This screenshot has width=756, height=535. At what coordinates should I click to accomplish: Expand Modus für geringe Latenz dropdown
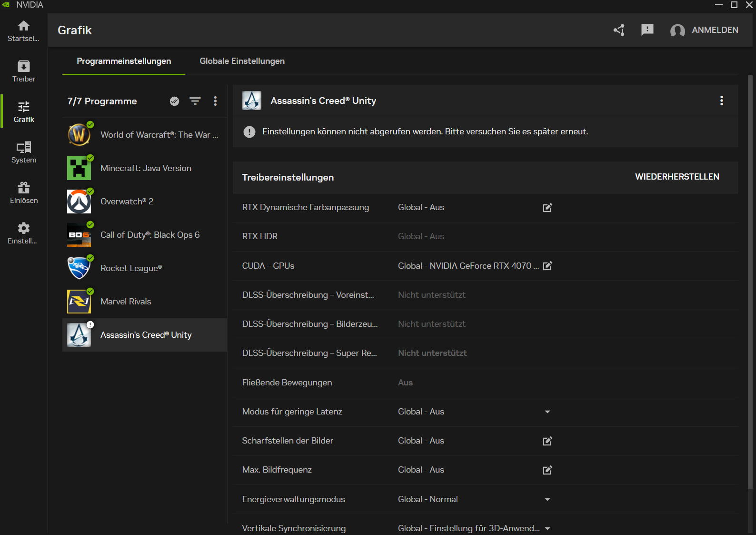[547, 412]
